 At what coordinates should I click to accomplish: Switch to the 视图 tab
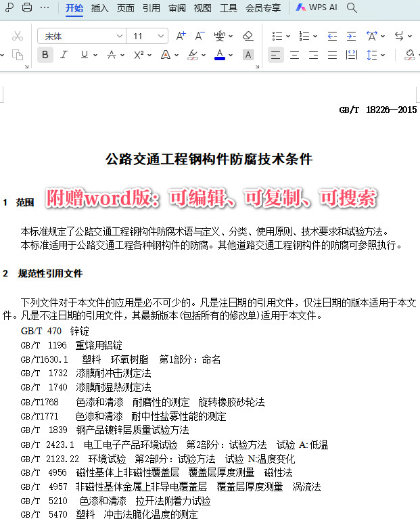[203, 7]
